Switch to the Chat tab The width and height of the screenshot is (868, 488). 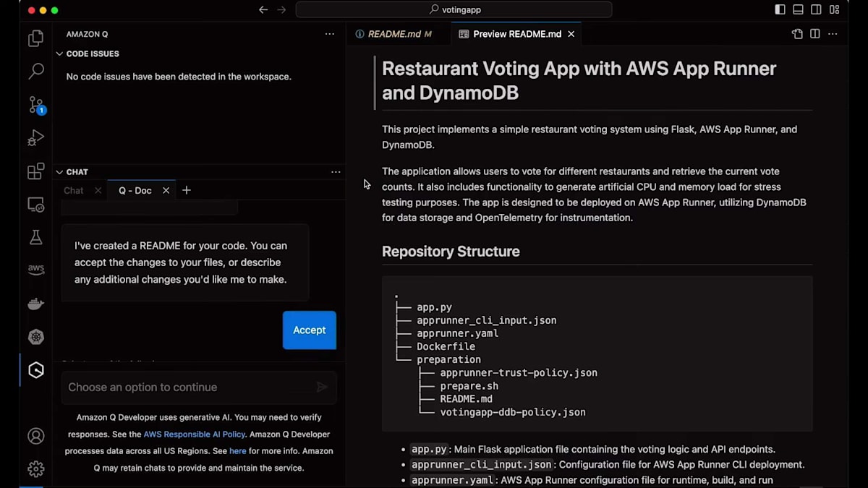pyautogui.click(x=74, y=191)
